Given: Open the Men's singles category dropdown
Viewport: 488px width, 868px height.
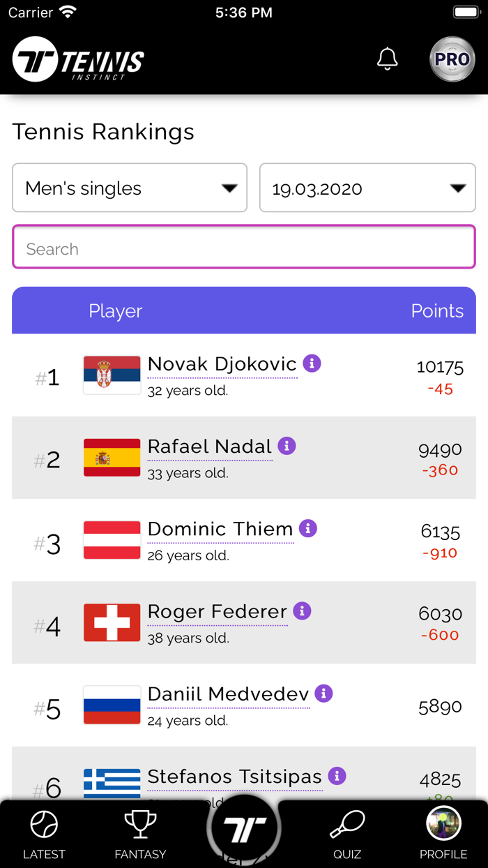Looking at the screenshot, I should point(130,188).
